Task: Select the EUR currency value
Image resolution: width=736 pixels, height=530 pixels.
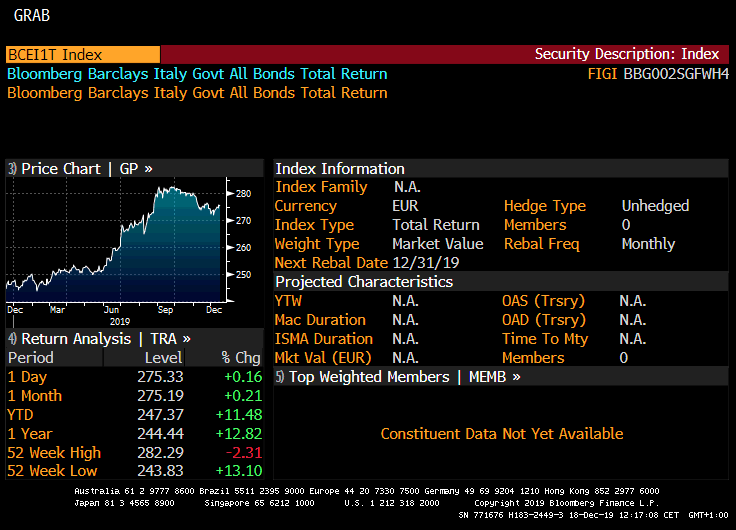Action: pyautogui.click(x=405, y=206)
